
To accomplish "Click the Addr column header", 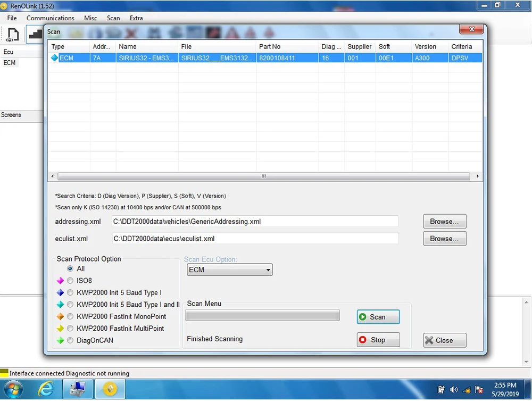I will pyautogui.click(x=103, y=46).
